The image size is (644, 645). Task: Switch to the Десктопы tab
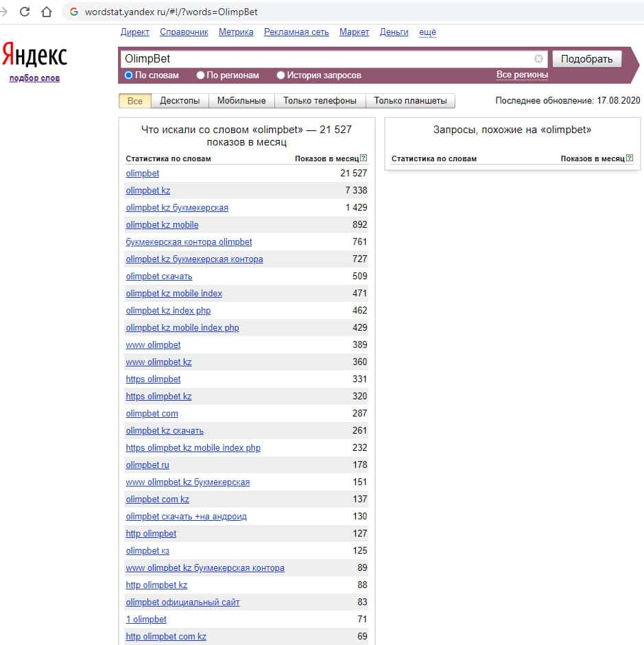(180, 101)
